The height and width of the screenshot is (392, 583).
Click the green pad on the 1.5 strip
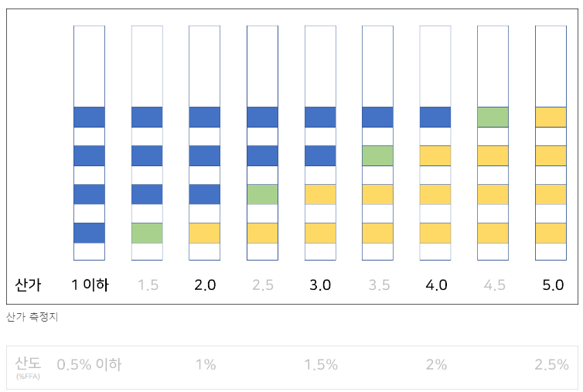[147, 233]
